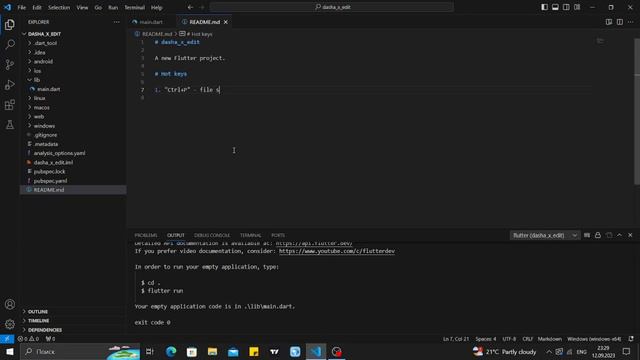
Task: Maximize the panel size chevron
Action: (620, 235)
